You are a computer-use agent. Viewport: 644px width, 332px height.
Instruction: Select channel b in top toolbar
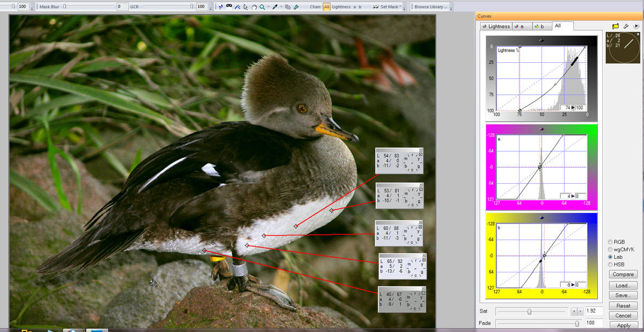coord(360,7)
